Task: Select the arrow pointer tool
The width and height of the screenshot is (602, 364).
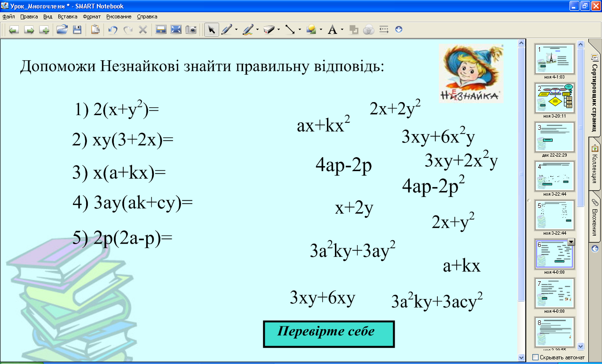Action: 211,30
